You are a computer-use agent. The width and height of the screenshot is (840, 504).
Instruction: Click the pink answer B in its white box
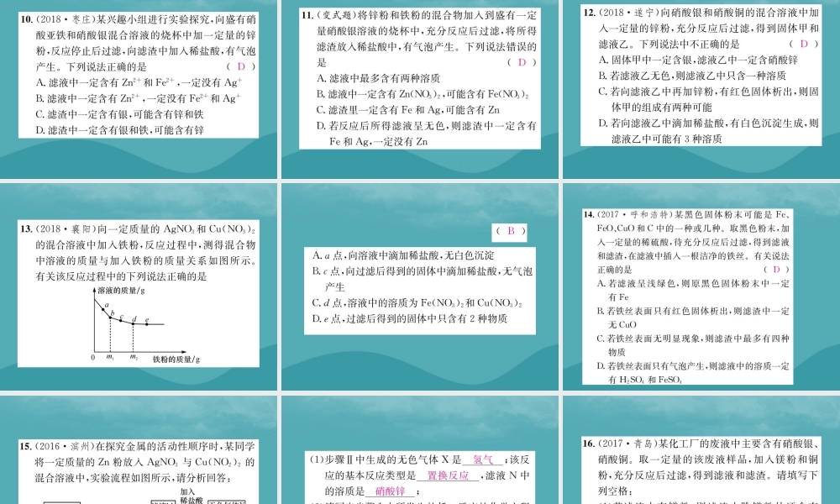click(511, 231)
